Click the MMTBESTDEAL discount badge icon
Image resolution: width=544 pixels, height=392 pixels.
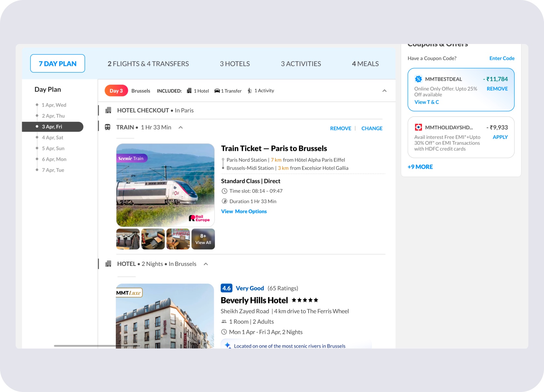pos(418,79)
